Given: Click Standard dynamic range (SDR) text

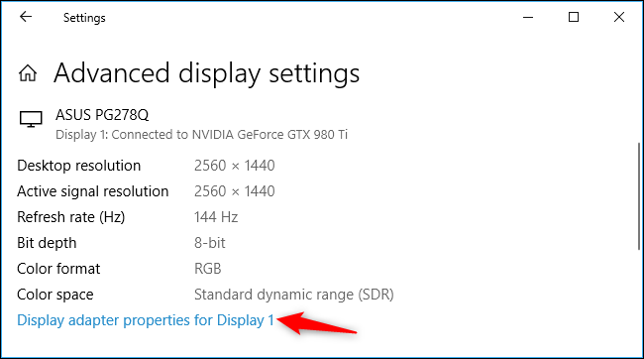Looking at the screenshot, I should [x=294, y=295].
